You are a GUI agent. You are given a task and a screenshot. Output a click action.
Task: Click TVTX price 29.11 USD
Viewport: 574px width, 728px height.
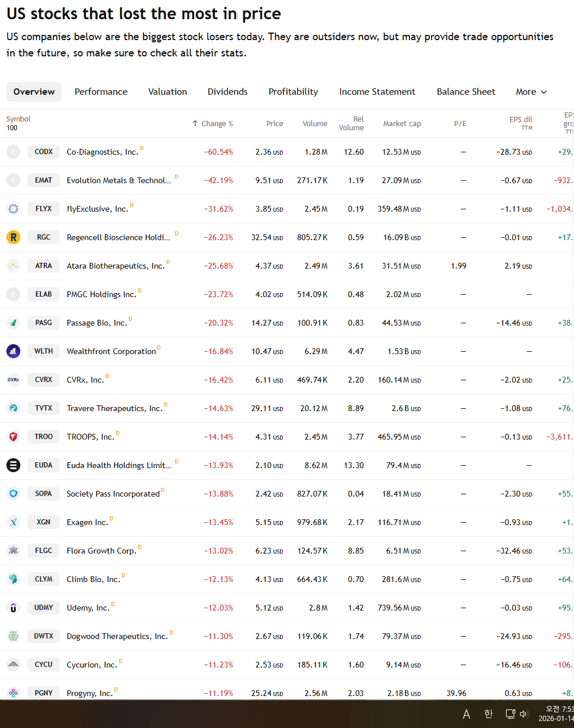[267, 408]
